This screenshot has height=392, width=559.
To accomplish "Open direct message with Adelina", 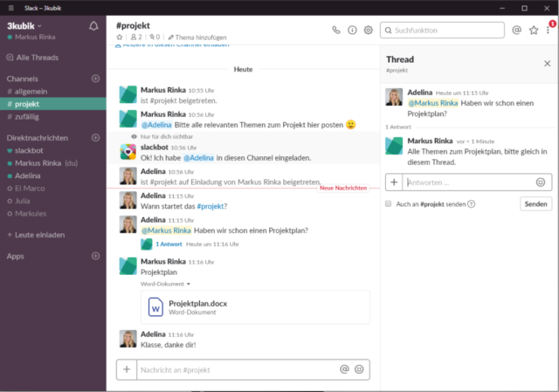I will [x=30, y=175].
